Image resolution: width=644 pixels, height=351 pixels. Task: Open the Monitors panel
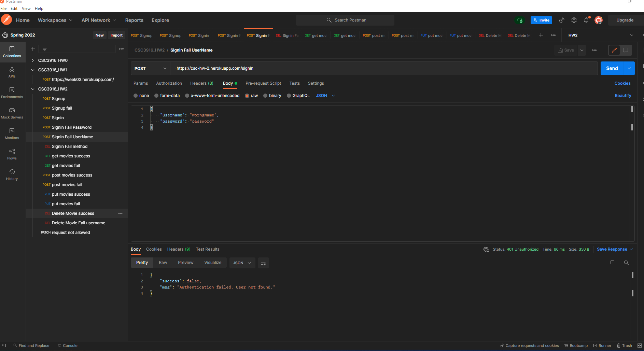(12, 134)
